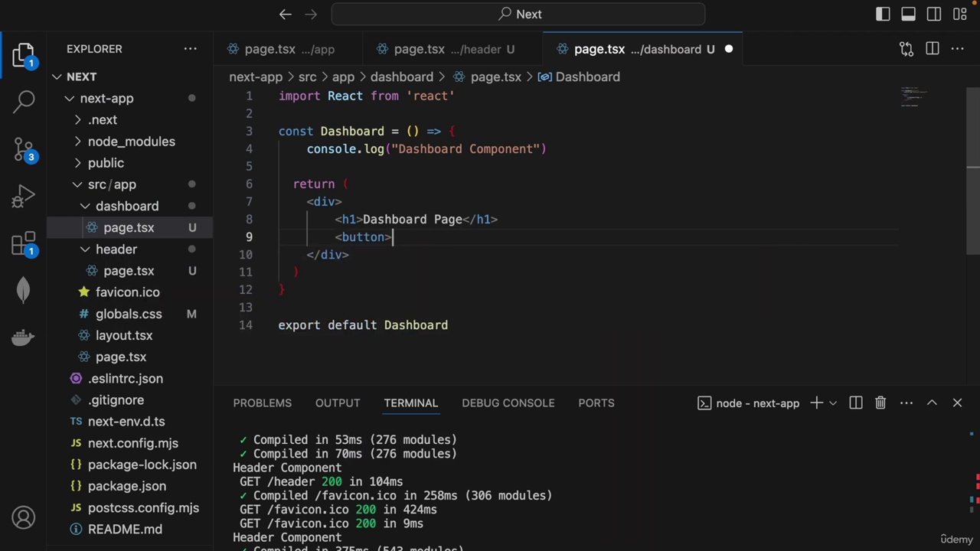Toggle the bottom panel layout icon
Viewport: 980px width, 551px height.
[908, 14]
